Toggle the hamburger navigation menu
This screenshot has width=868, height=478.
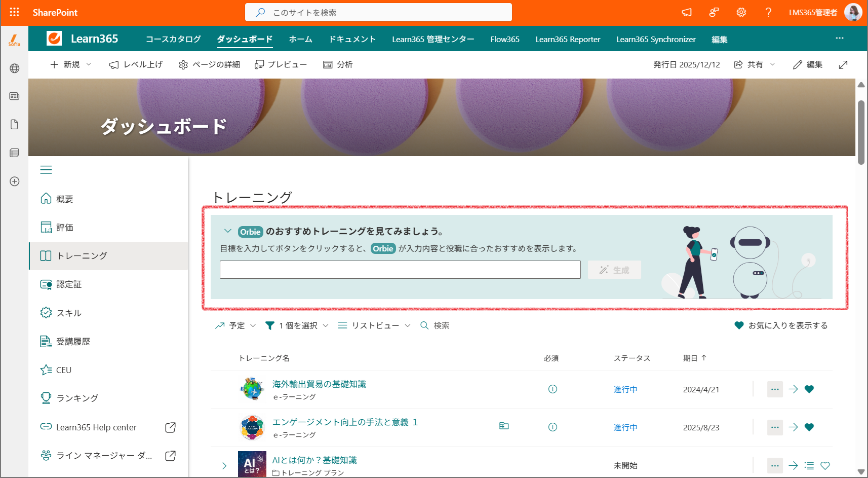[46, 170]
